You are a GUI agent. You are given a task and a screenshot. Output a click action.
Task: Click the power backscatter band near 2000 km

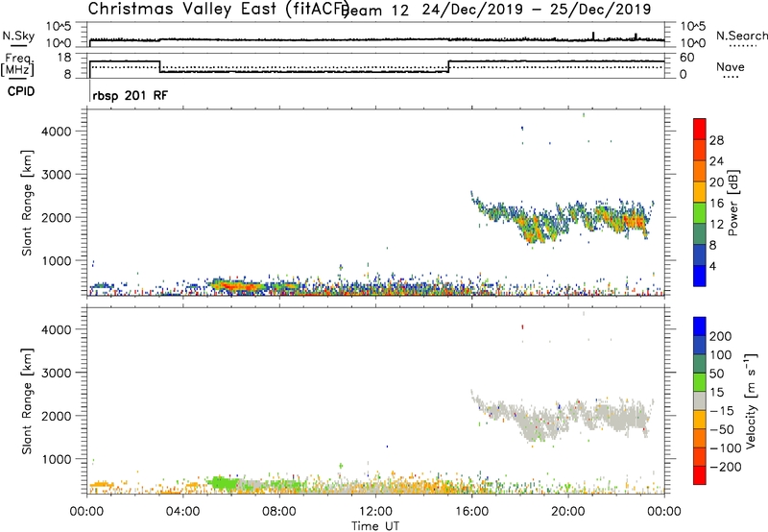564,219
